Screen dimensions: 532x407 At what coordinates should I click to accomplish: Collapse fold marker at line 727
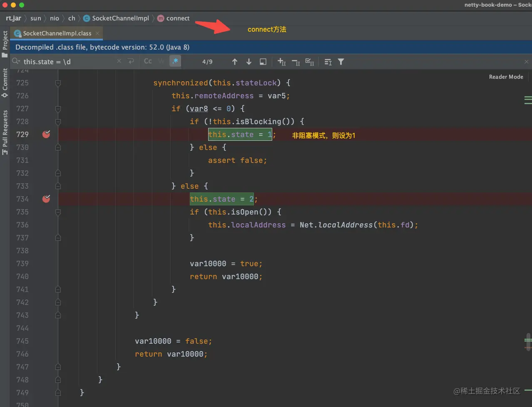[58, 109]
